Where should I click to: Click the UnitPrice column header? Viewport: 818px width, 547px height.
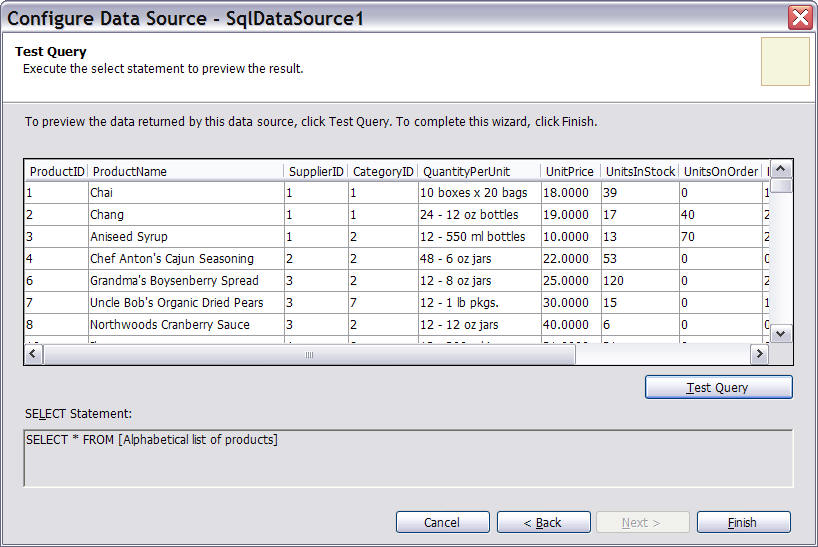pyautogui.click(x=570, y=171)
